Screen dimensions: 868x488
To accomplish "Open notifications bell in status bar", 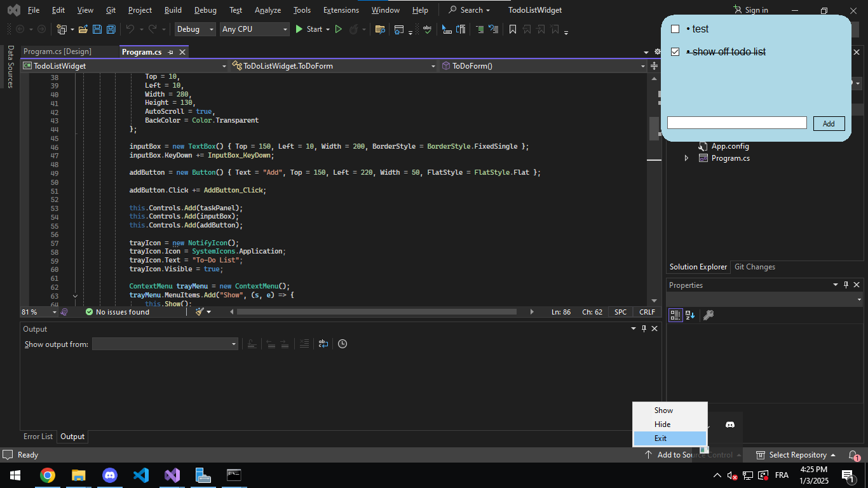I will pyautogui.click(x=853, y=455).
